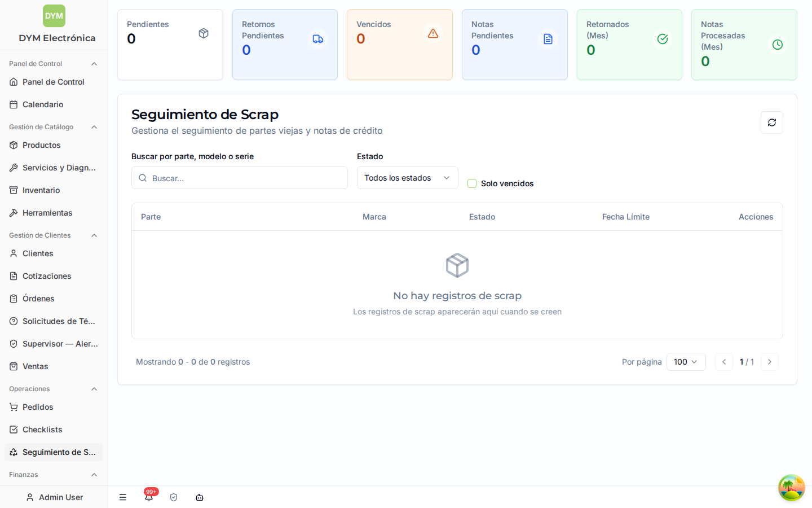Viewport: 812px width, 508px height.
Task: Open the Todos los estados dropdown
Action: click(407, 178)
